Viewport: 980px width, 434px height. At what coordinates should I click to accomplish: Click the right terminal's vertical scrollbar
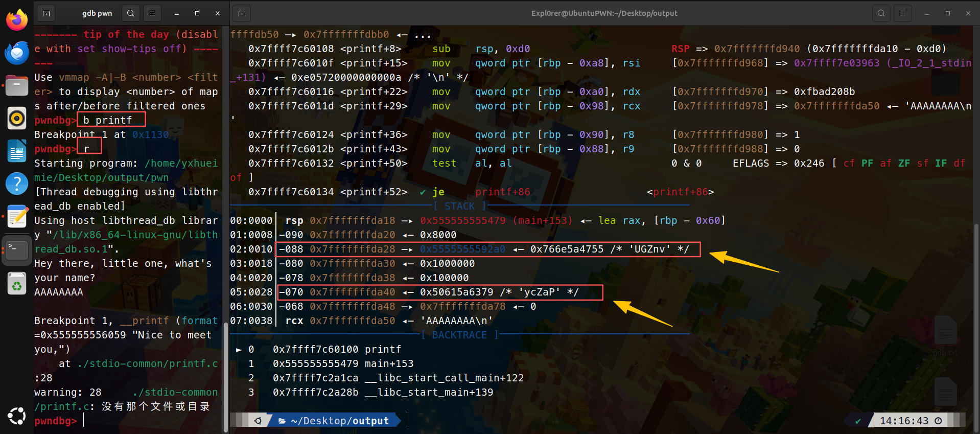coord(976,317)
